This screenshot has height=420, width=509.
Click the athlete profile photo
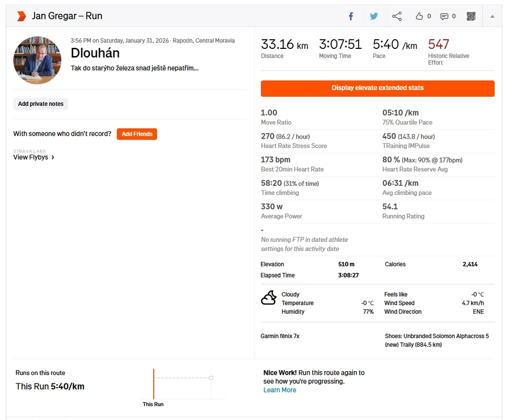(37, 60)
